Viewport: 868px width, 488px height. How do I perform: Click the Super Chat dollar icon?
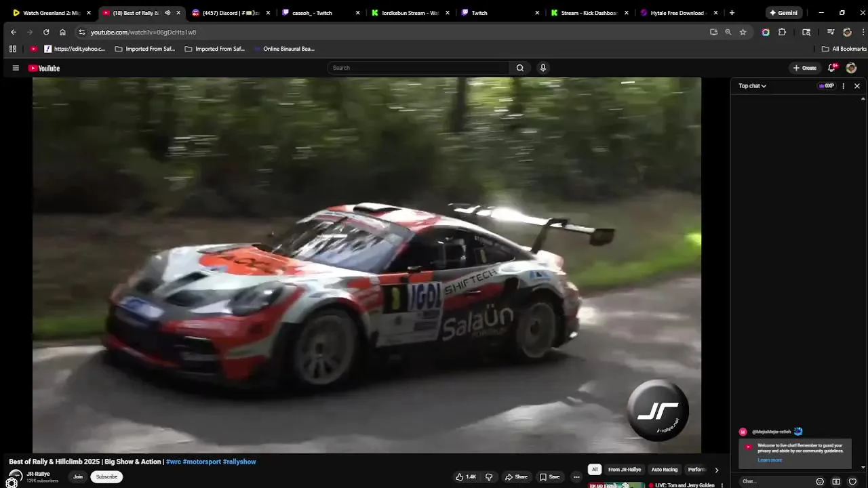pyautogui.click(x=836, y=482)
